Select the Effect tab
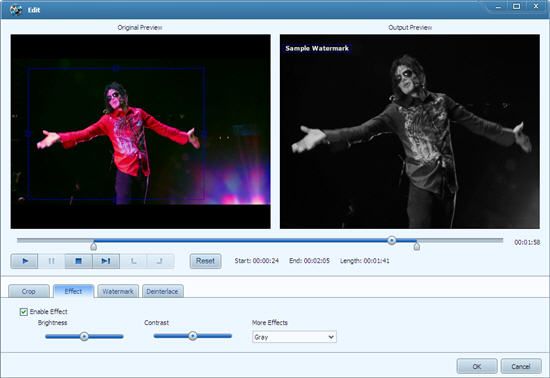Image resolution: width=550 pixels, height=378 pixels. click(x=73, y=291)
